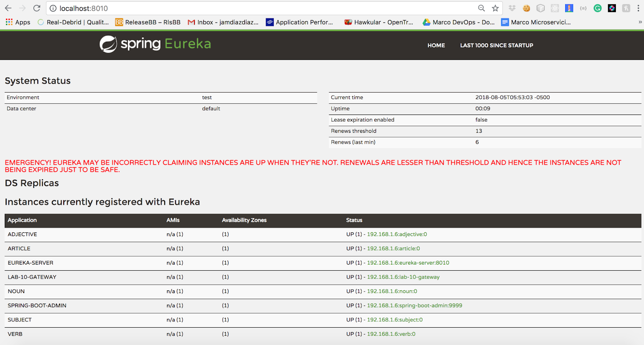Screen dimensions: 644x345
Task: Open the 192.168.1.6:subject:0 instance link
Action: pyautogui.click(x=395, y=320)
